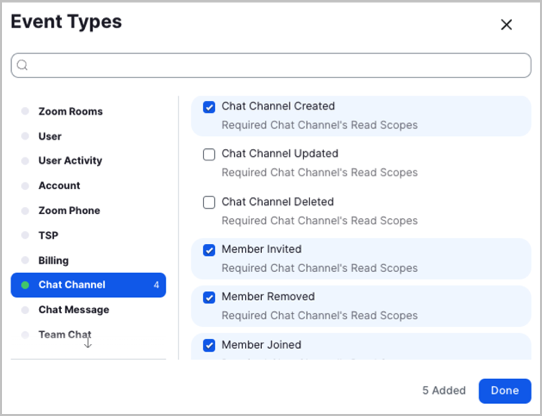Screen dimensions: 542x416
Task: Click scope note under Chat Channel Deleted
Action: [319, 221]
